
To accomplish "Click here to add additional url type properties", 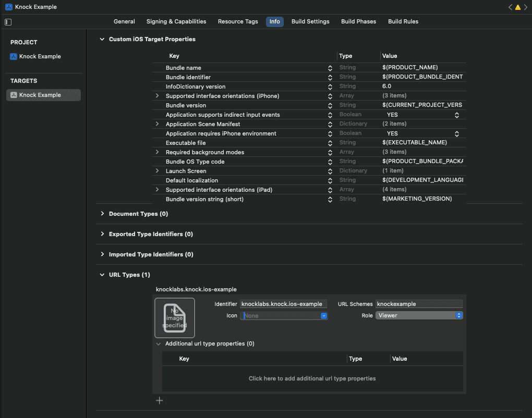I will (x=312, y=378).
